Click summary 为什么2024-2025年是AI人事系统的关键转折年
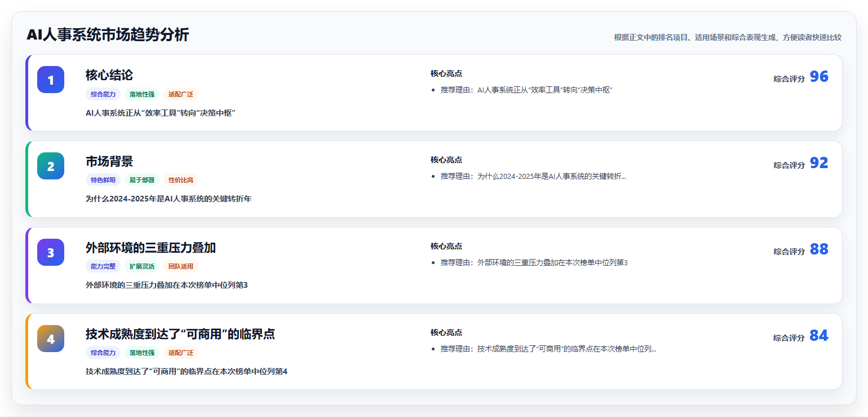This screenshot has width=868, height=417. [x=169, y=199]
